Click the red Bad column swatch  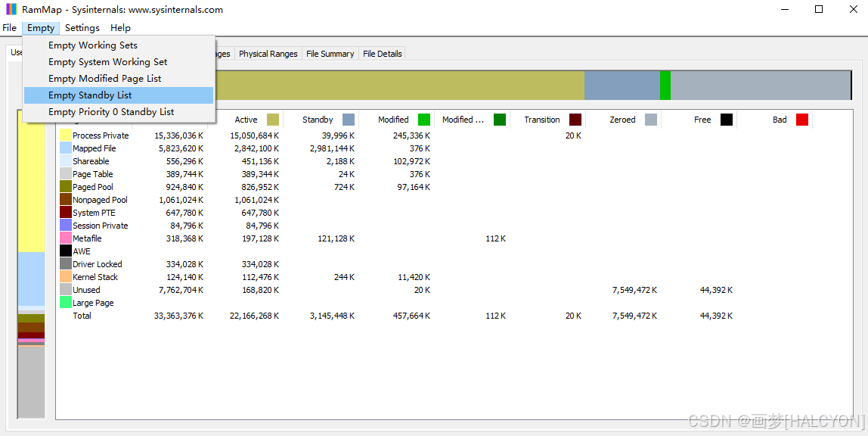click(x=802, y=120)
